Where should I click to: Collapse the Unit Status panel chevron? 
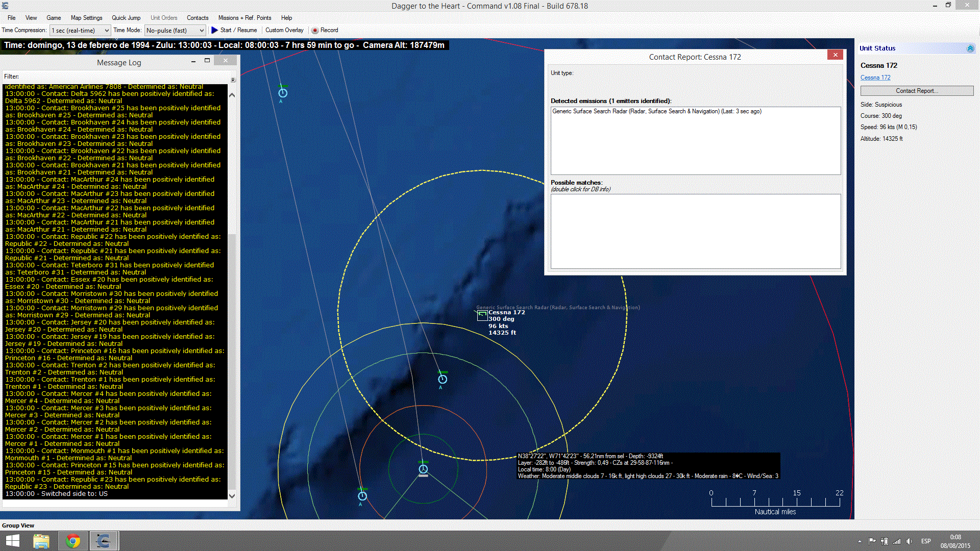[x=970, y=48]
